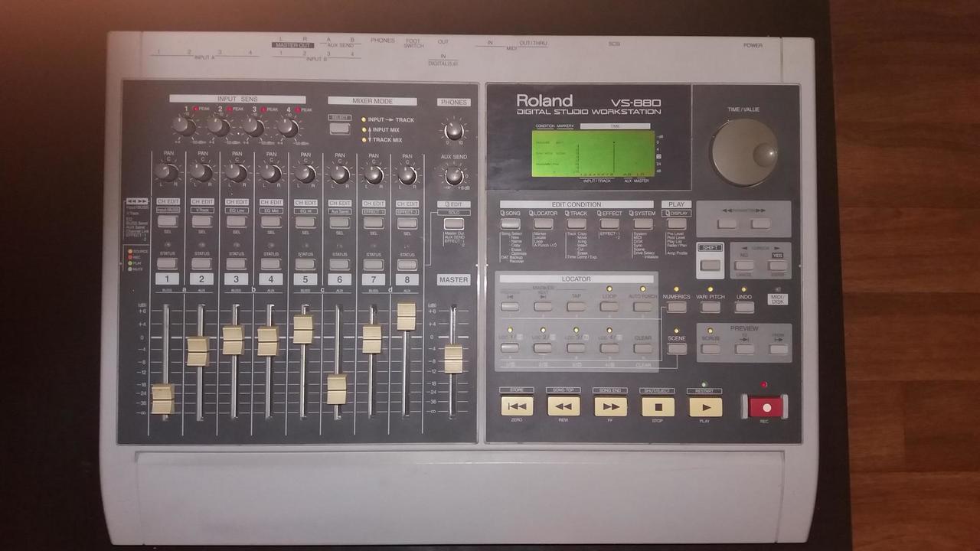
Task: Tap the locator CLEAR button
Action: click(643, 347)
